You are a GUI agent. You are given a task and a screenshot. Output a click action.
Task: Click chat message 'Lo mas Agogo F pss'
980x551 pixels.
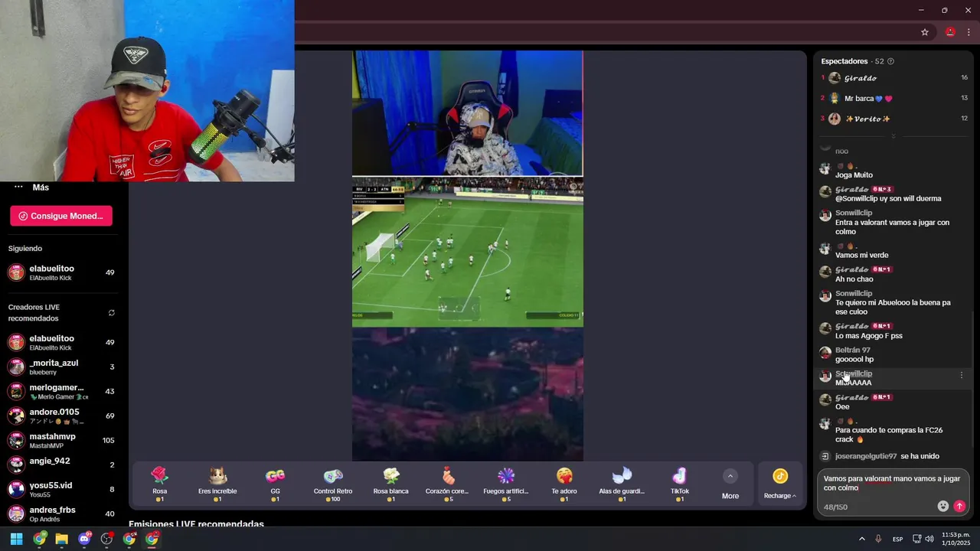point(869,336)
